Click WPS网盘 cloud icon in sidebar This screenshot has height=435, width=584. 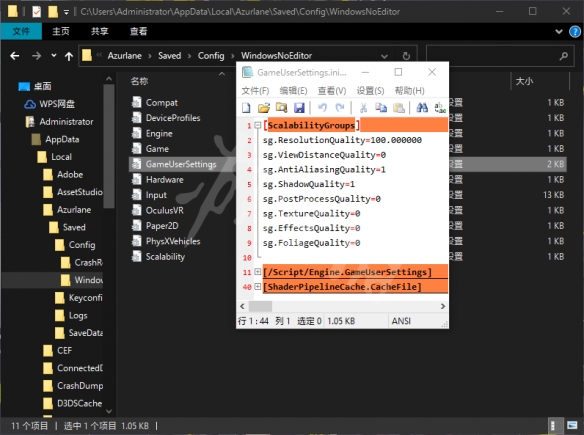(x=30, y=104)
